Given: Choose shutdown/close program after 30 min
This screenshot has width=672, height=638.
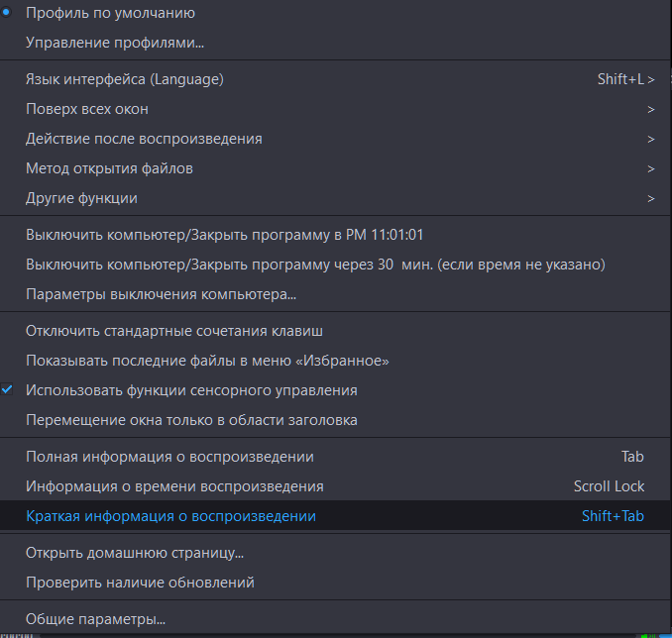Looking at the screenshot, I should [x=314, y=265].
